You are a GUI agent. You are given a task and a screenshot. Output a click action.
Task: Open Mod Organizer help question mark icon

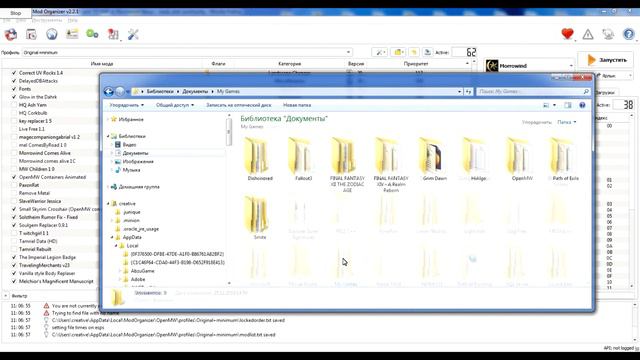coord(629,34)
